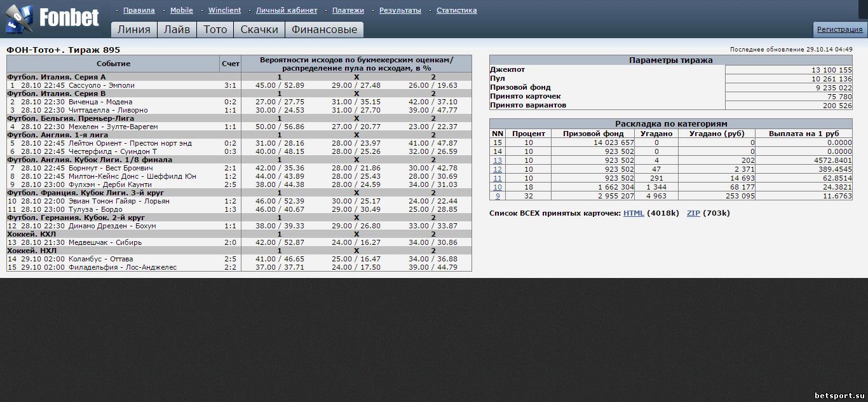
Task: Open category 10 link
Action: point(498,187)
